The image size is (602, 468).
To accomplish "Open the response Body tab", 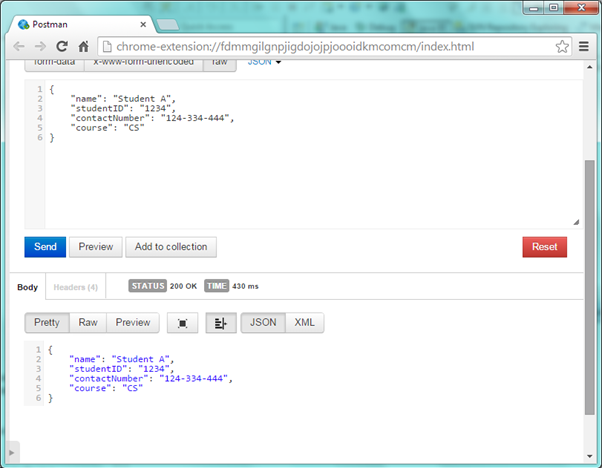I will 28,287.
